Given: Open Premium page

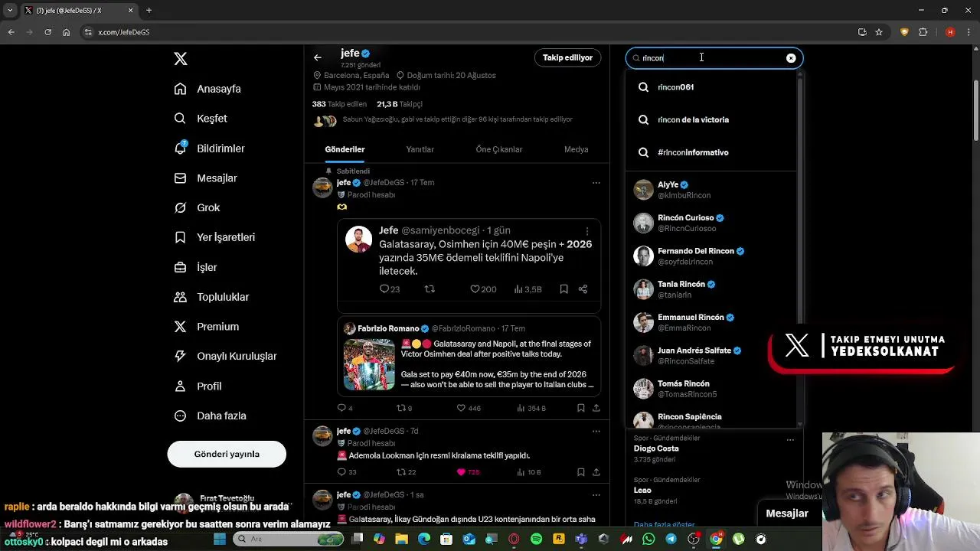Looking at the screenshot, I should click(x=206, y=327).
